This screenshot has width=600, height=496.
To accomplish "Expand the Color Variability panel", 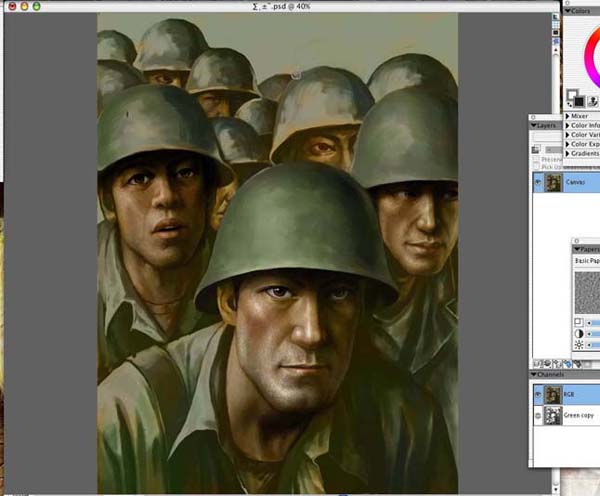I will click(x=568, y=135).
